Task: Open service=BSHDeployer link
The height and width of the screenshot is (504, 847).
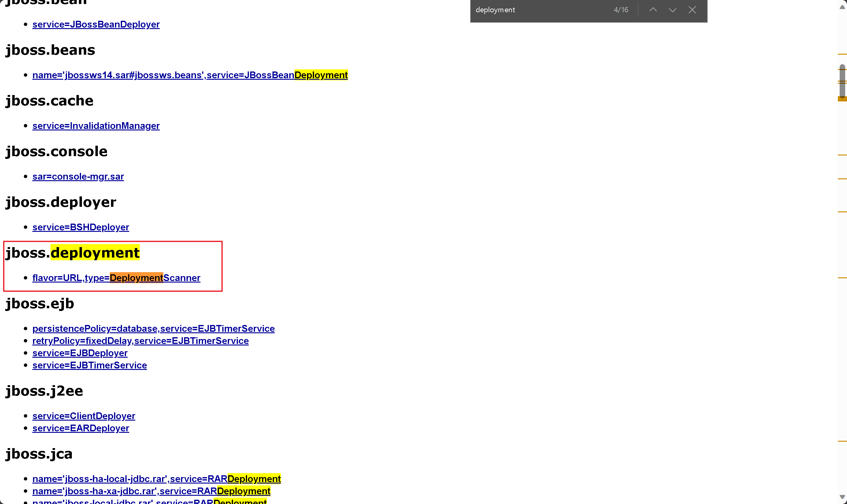Action: (80, 227)
